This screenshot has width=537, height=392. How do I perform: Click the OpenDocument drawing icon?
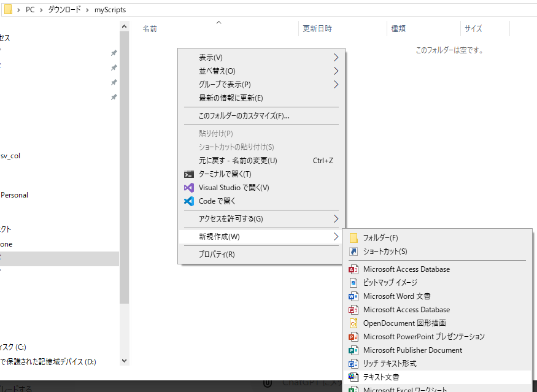pos(353,323)
